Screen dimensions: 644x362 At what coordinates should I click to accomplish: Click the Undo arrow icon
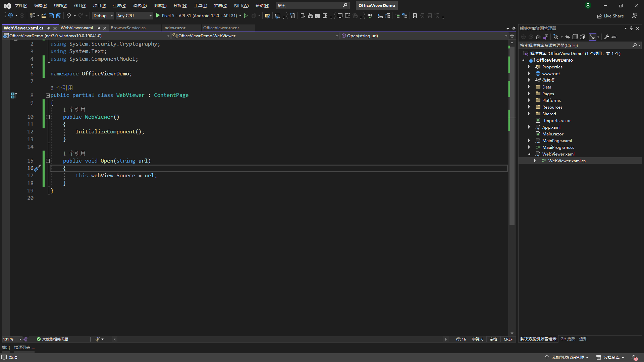tap(69, 15)
